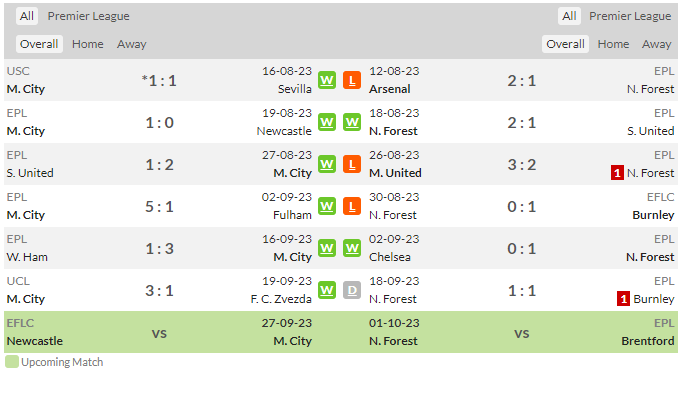The width and height of the screenshot is (681, 393).
Task: Click the red card icon next to Burnley
Action: (623, 299)
